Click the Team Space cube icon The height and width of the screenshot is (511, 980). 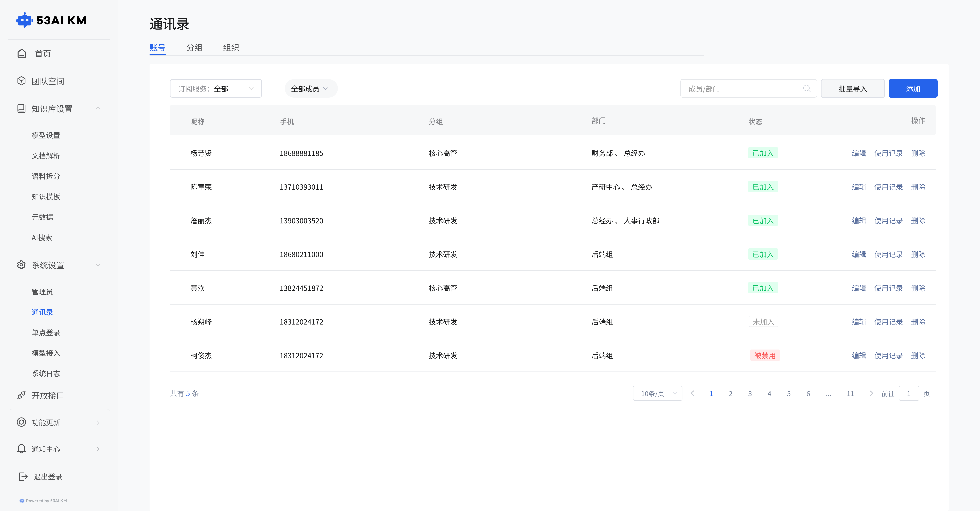(21, 81)
